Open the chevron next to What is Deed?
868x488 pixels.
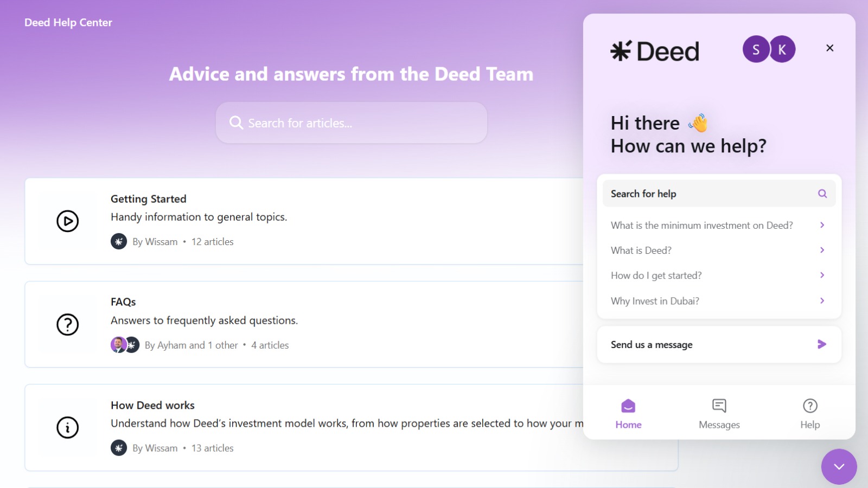tap(822, 250)
